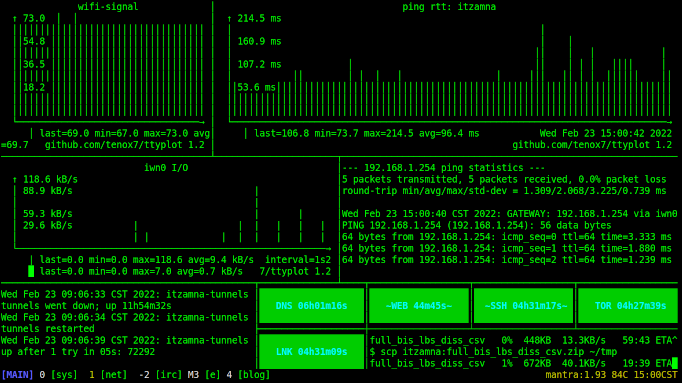The image size is (682, 383).
Task: Click the 214.5 ms axis label
Action: pos(259,18)
